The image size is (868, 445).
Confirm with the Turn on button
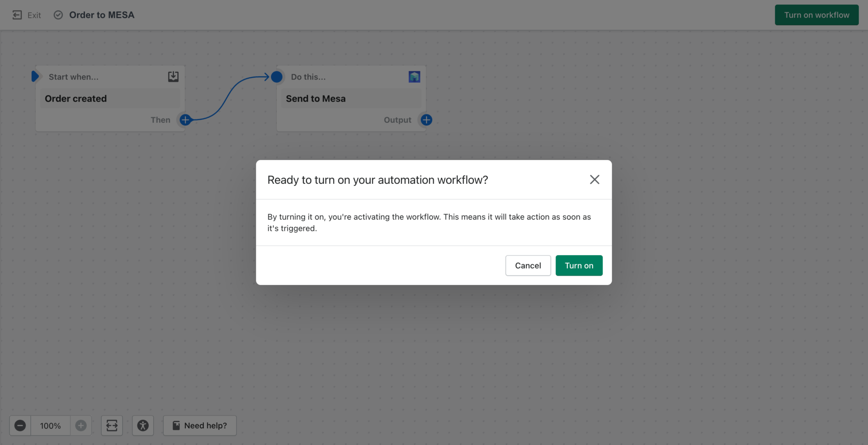point(579,265)
